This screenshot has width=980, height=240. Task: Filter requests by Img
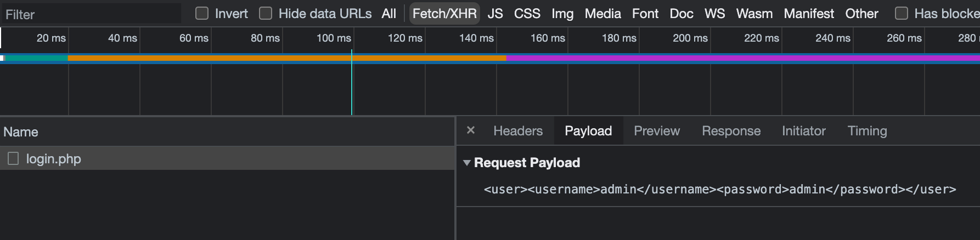[562, 14]
